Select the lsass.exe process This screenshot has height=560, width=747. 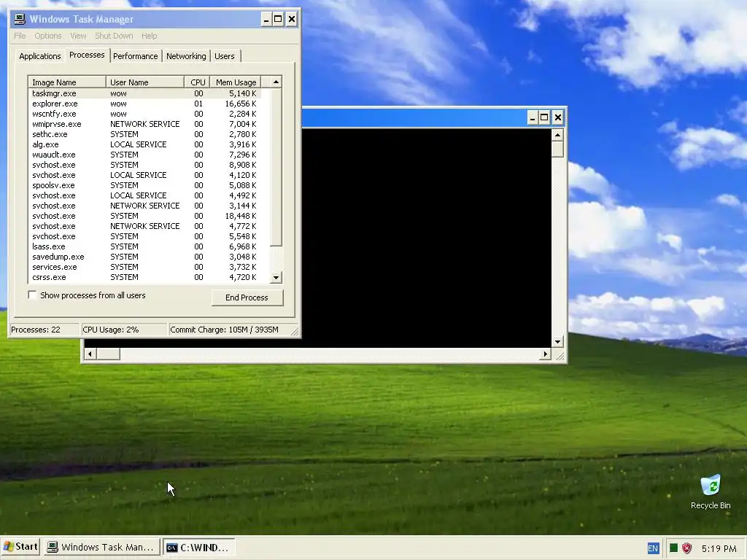pyautogui.click(x=144, y=246)
